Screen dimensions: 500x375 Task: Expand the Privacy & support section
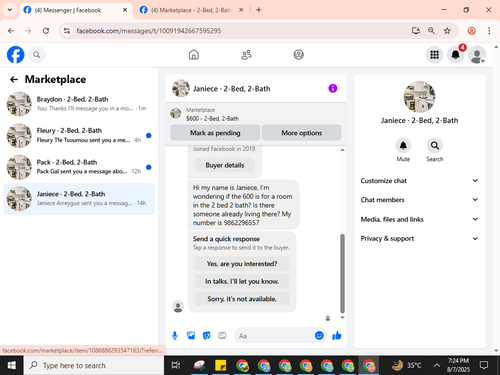[x=419, y=238]
